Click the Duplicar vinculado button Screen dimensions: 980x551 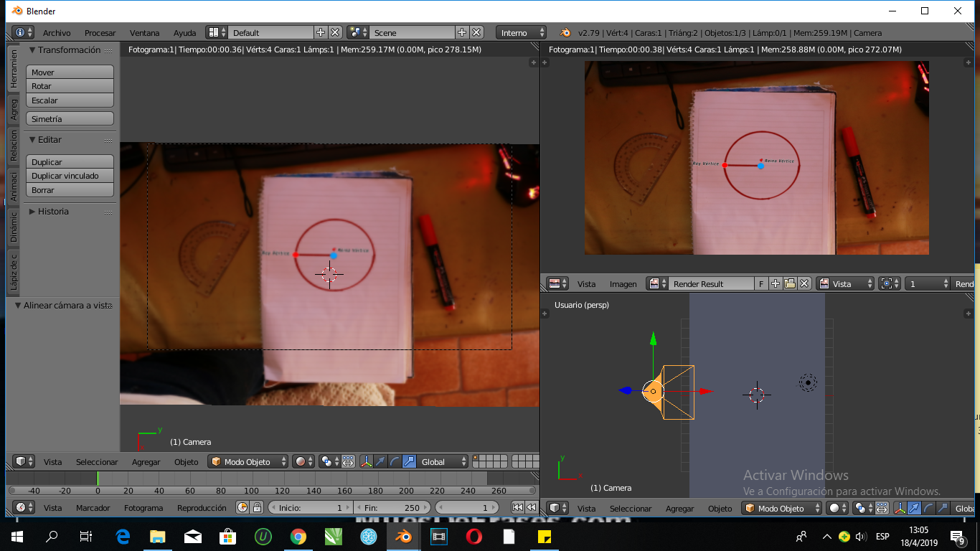pyautogui.click(x=70, y=176)
